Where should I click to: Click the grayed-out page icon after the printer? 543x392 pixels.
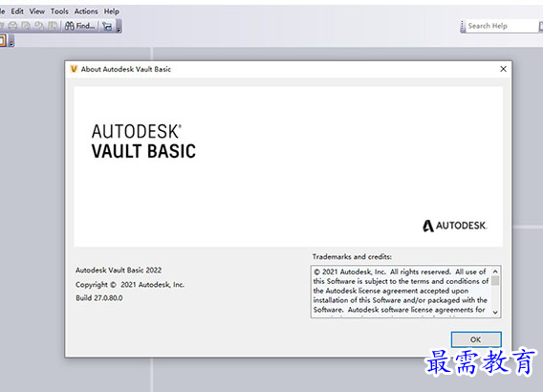pyautogui.click(x=26, y=26)
